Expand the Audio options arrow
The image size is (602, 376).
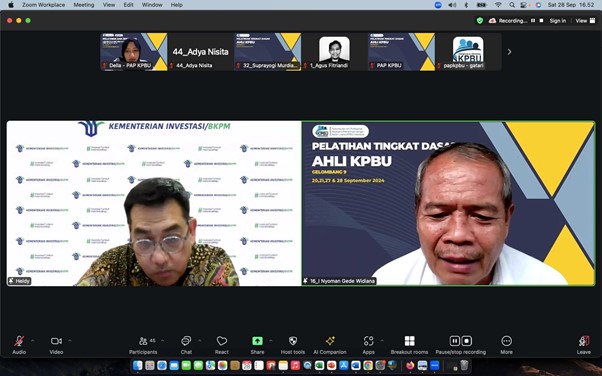pos(32,340)
